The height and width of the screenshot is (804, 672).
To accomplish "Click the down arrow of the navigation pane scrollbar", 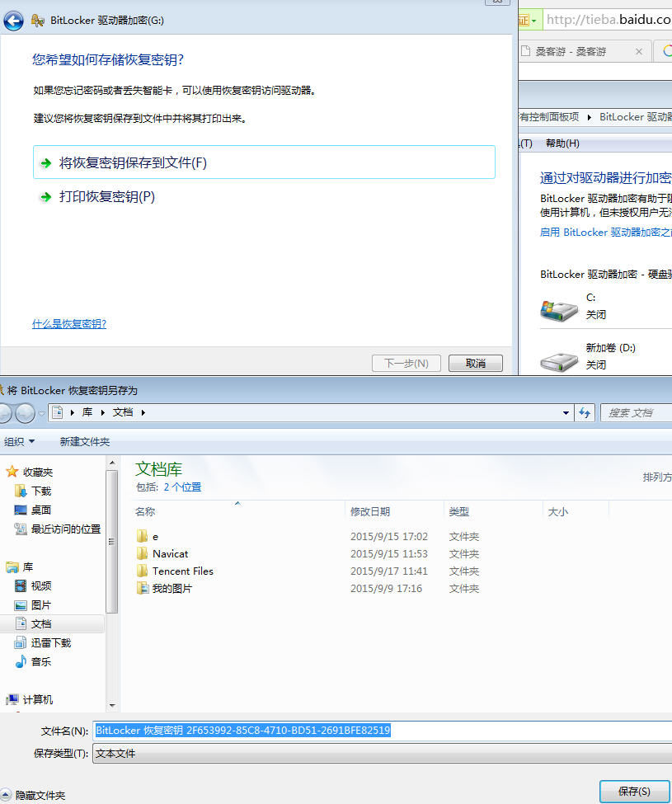I will coord(112,706).
